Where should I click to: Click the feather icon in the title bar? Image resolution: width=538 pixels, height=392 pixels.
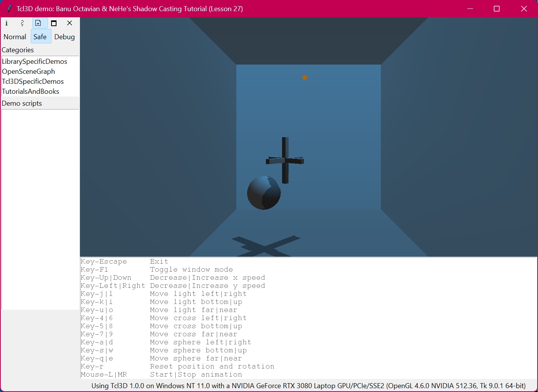[x=9, y=8]
